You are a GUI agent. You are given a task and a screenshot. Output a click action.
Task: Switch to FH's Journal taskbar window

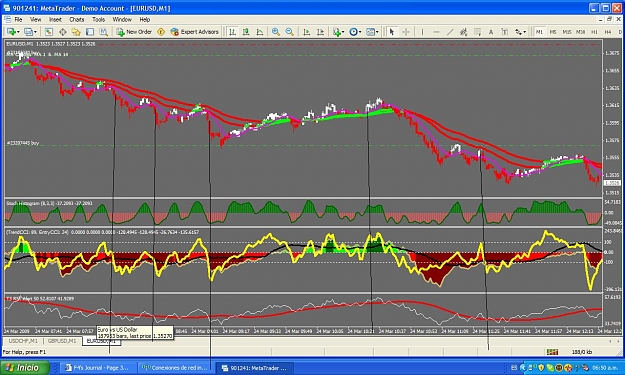click(97, 368)
